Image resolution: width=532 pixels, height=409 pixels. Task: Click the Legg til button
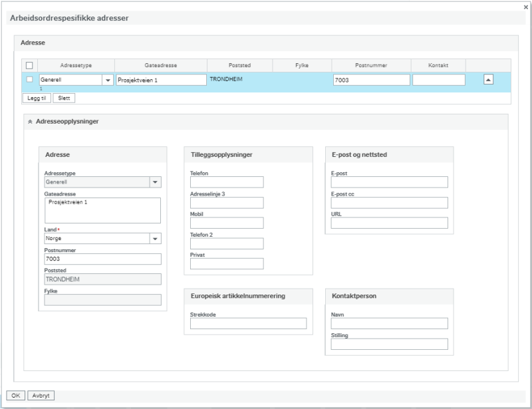37,98
